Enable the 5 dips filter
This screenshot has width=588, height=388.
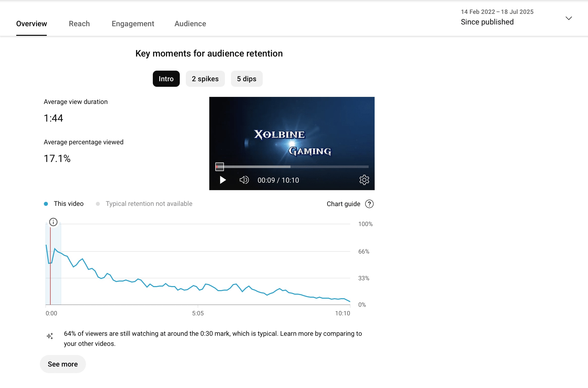tap(247, 79)
